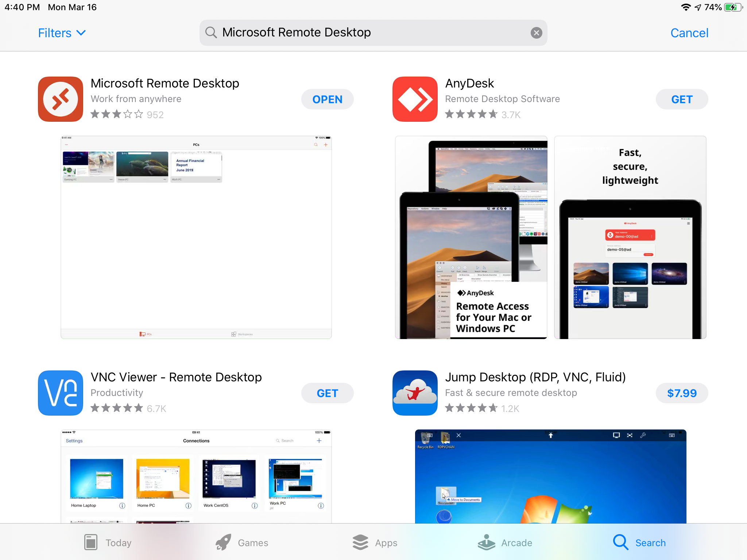
Task: Tap the VNC Viewer app icon
Action: (61, 393)
